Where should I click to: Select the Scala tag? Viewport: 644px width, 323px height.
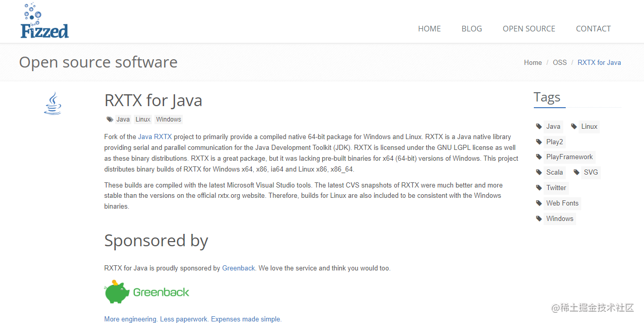tap(554, 172)
